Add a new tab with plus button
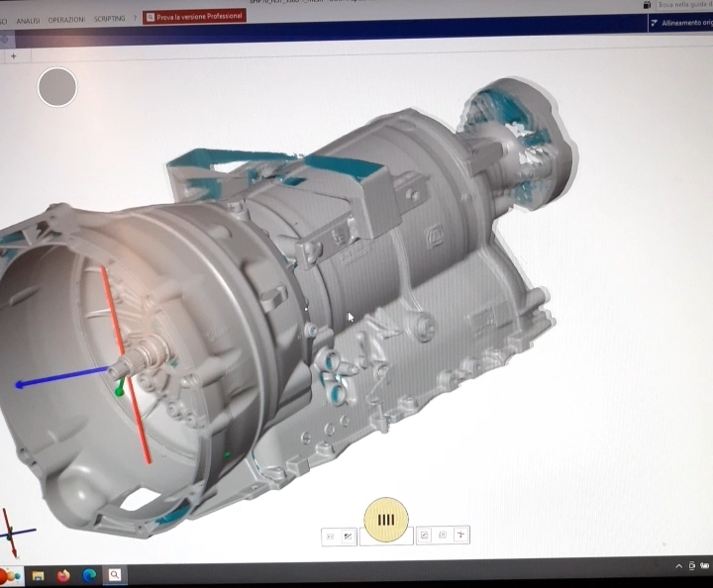Image resolution: width=713 pixels, height=588 pixels. tap(14, 56)
